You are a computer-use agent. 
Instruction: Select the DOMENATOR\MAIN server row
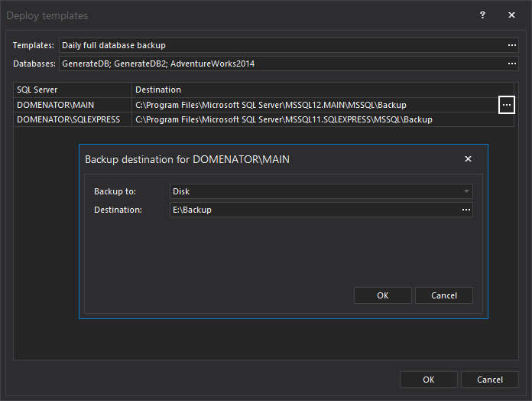click(73, 105)
